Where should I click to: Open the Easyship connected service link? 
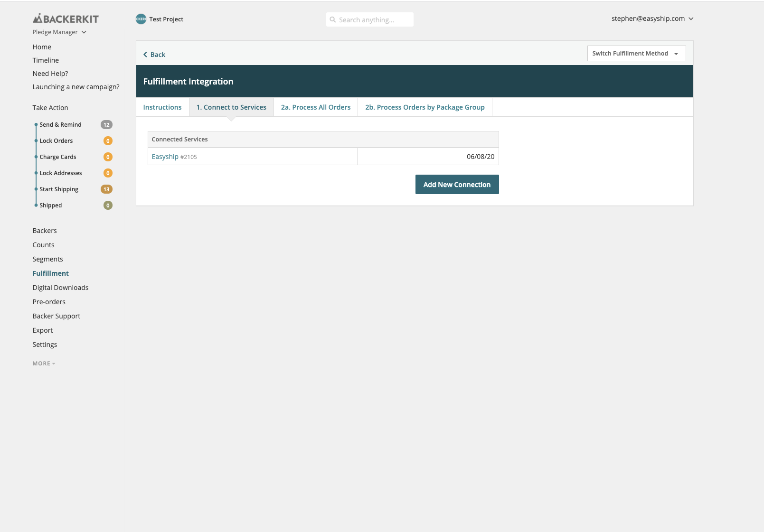(x=165, y=157)
